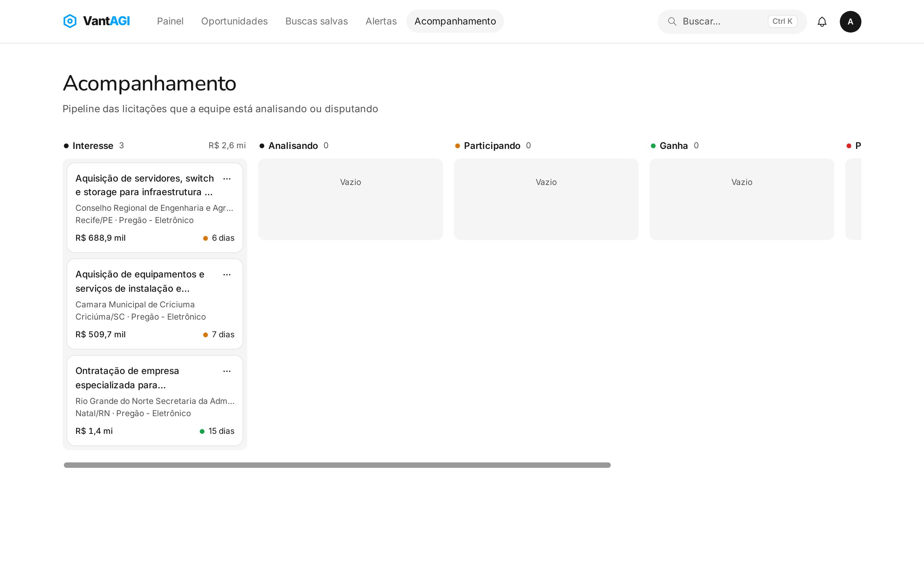
Task: Open the Oportunidades tab
Action: tap(234, 21)
